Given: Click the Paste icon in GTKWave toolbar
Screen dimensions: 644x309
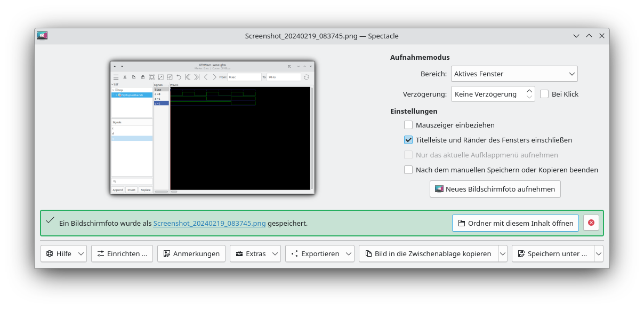Looking at the screenshot, I should coord(144,77).
